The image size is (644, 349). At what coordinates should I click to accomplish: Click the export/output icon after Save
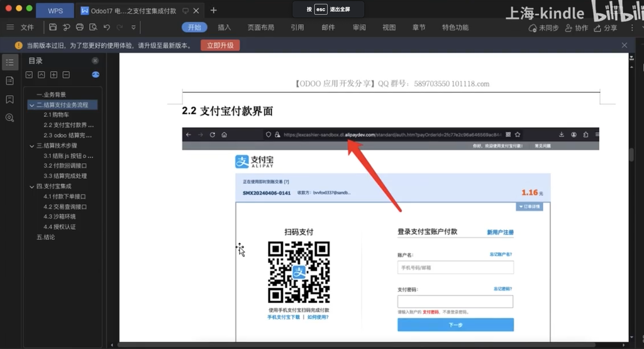[x=66, y=27]
